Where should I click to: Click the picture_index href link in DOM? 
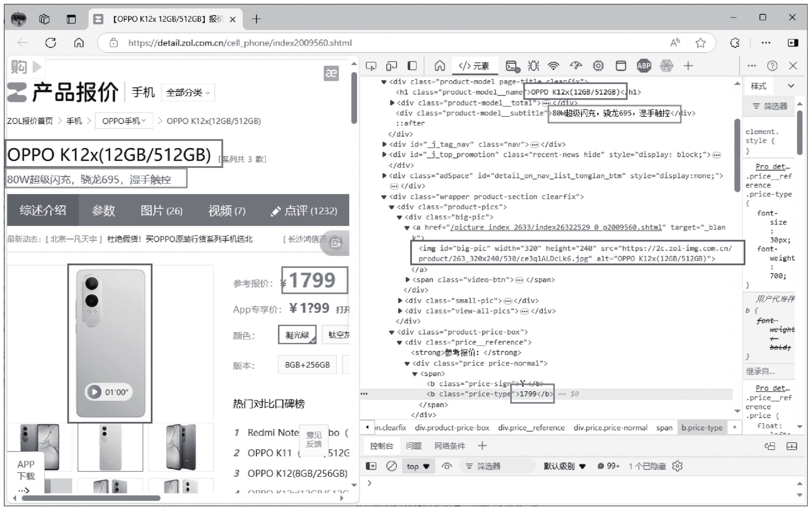click(556, 227)
